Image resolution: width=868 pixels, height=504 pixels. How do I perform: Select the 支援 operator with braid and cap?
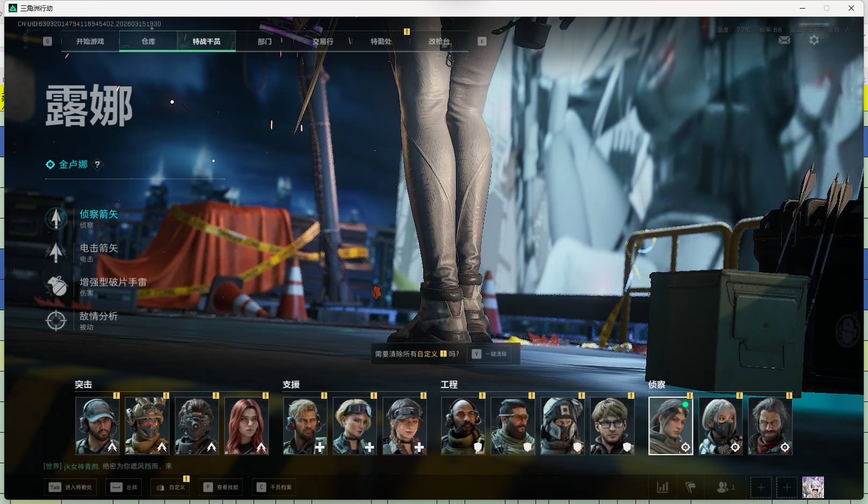point(404,426)
